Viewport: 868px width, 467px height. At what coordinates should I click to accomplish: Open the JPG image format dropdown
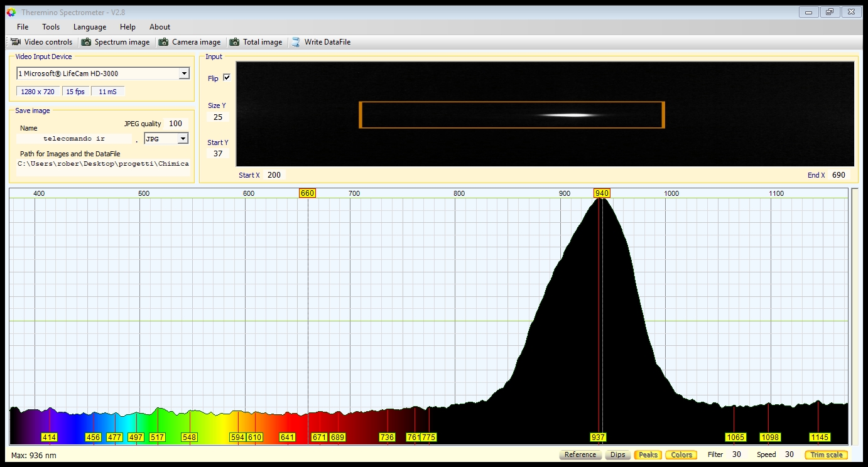pos(183,139)
